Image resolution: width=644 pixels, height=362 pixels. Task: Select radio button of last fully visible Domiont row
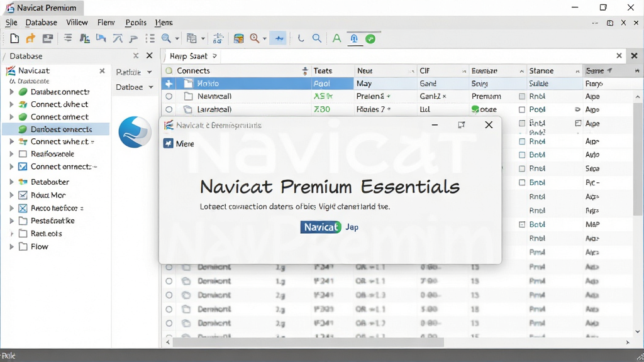(x=169, y=323)
